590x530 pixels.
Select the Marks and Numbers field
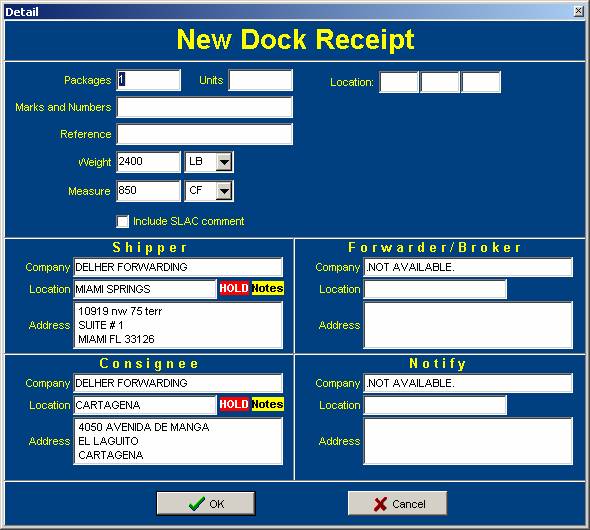pyautogui.click(x=204, y=107)
